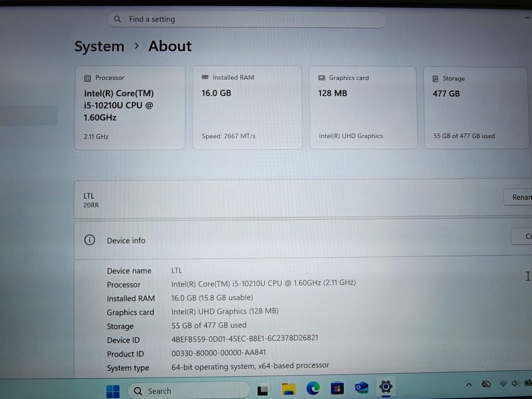
Task: Click the Speed: 2667 MT/s text
Action: (229, 136)
